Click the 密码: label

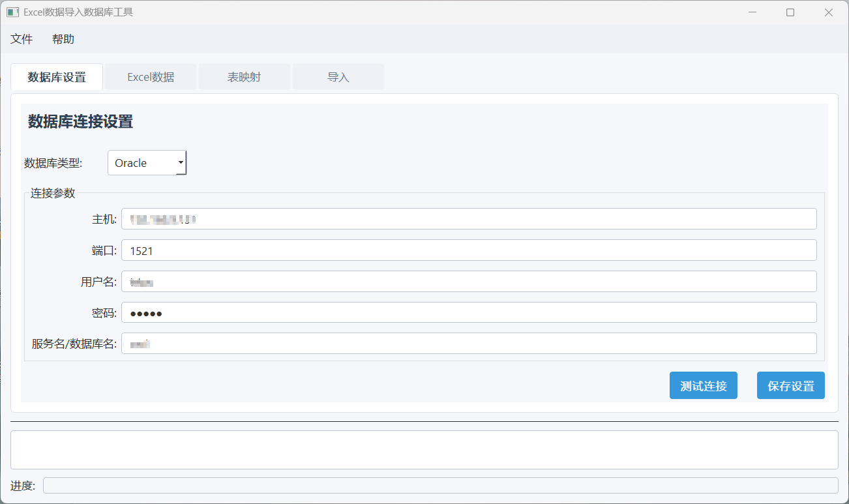(x=104, y=313)
